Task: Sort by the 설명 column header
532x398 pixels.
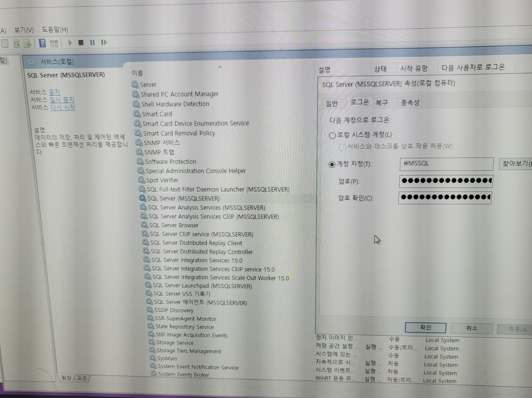Action: coord(325,70)
